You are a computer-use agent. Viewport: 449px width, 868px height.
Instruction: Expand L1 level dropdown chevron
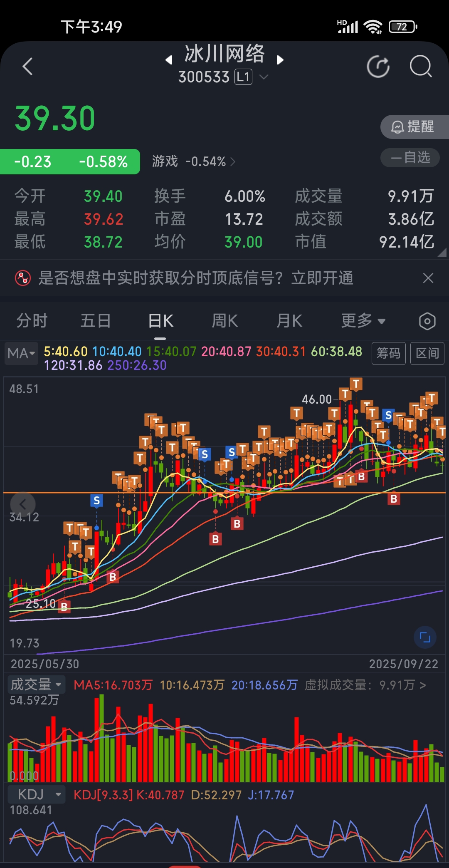click(264, 77)
